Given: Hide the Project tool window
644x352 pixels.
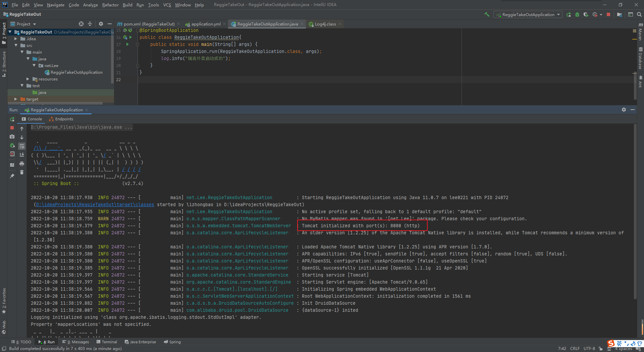Looking at the screenshot, I should pyautogui.click(x=109, y=24).
